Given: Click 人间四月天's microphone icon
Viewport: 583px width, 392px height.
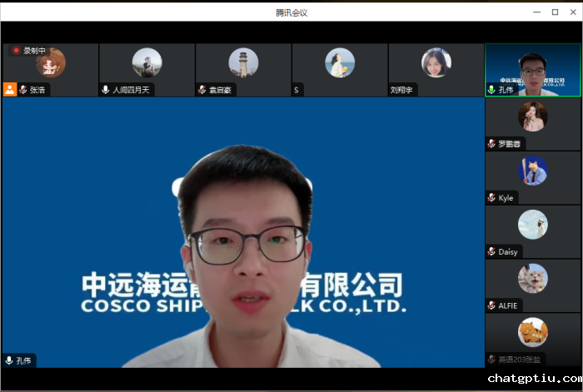Looking at the screenshot, I should (106, 90).
